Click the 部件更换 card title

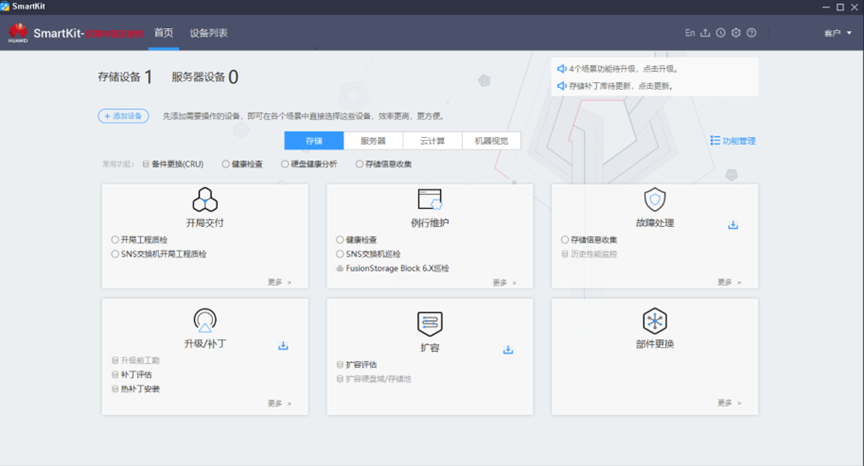655,344
